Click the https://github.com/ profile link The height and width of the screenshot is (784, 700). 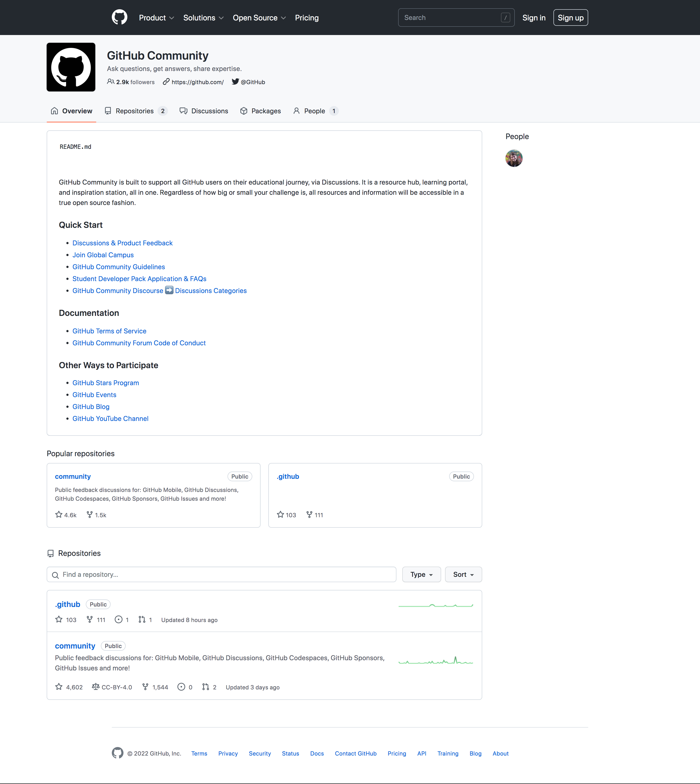(198, 82)
